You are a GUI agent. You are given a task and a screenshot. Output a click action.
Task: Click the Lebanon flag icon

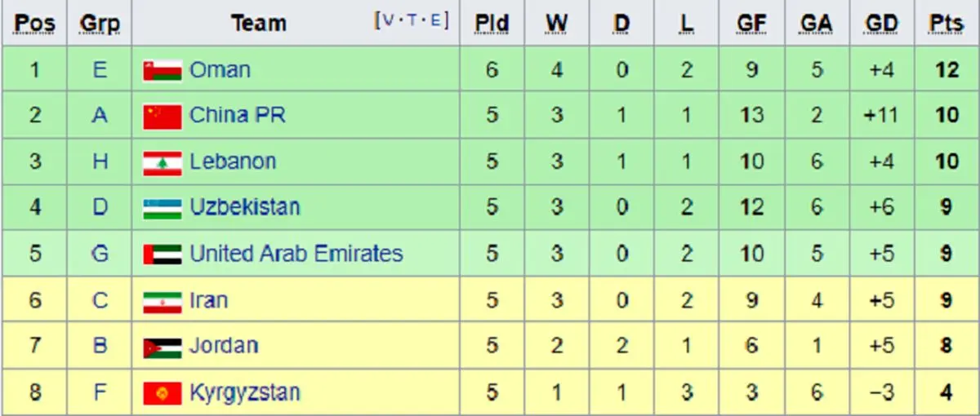click(162, 163)
